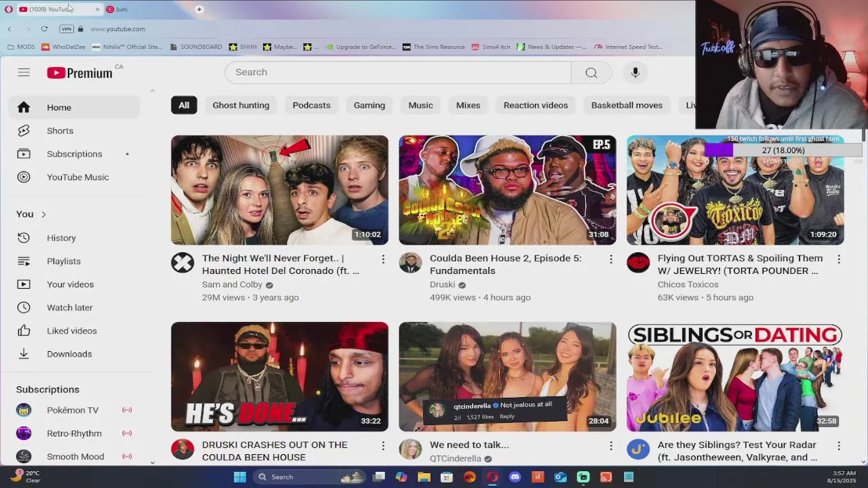
Task: Open SOUNDBOARD bookmark
Action: click(x=196, y=47)
